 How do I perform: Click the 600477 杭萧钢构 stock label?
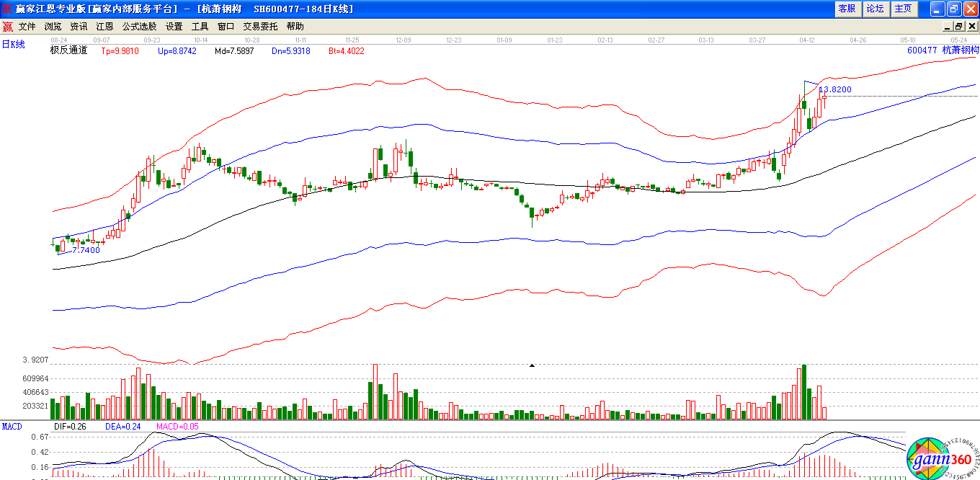click(x=943, y=50)
